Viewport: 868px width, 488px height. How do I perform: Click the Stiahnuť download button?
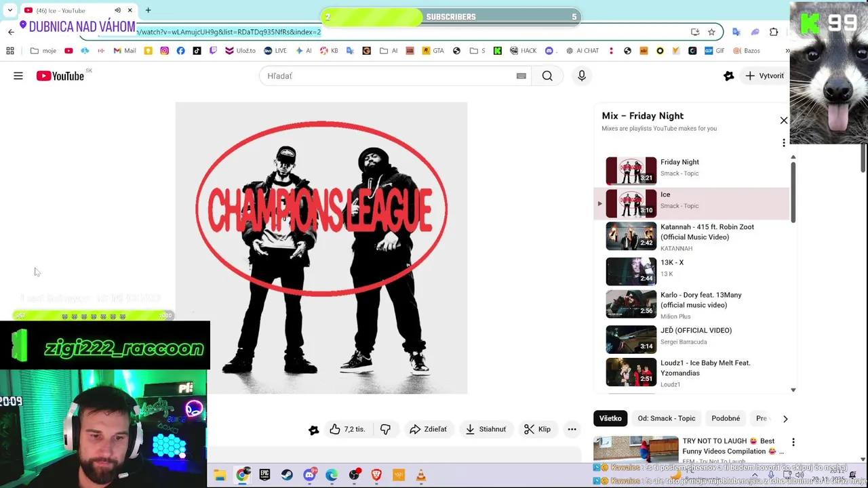(486, 429)
